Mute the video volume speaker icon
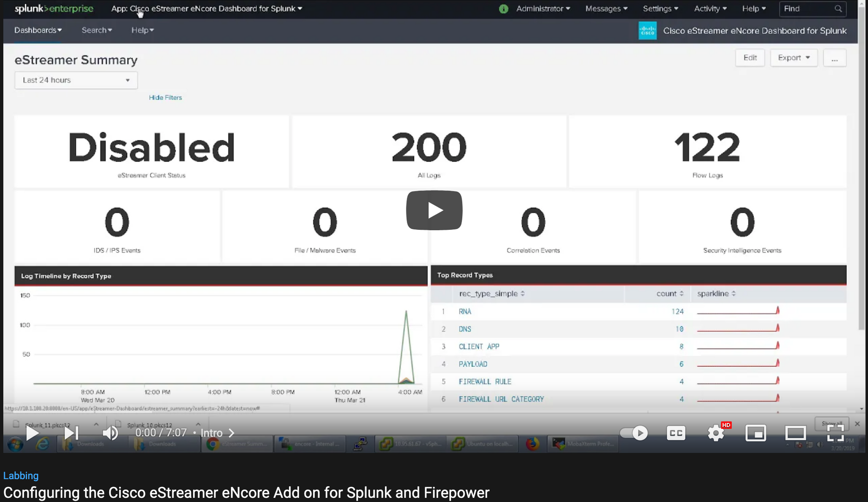 (x=110, y=433)
